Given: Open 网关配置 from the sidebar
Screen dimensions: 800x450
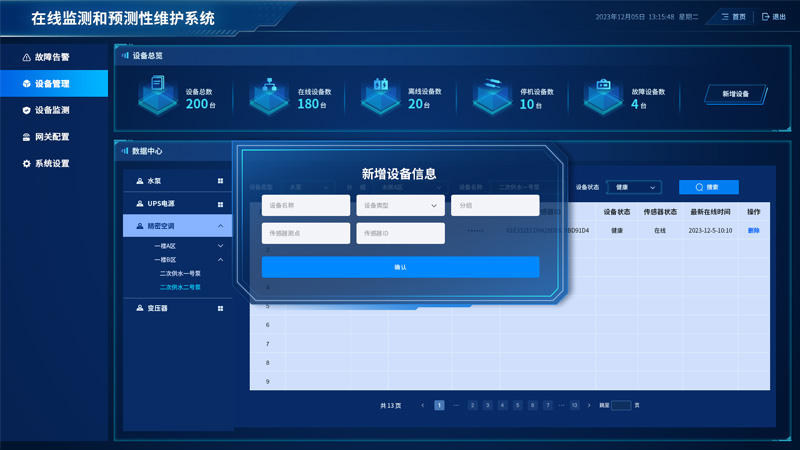Looking at the screenshot, I should pyautogui.click(x=52, y=137).
